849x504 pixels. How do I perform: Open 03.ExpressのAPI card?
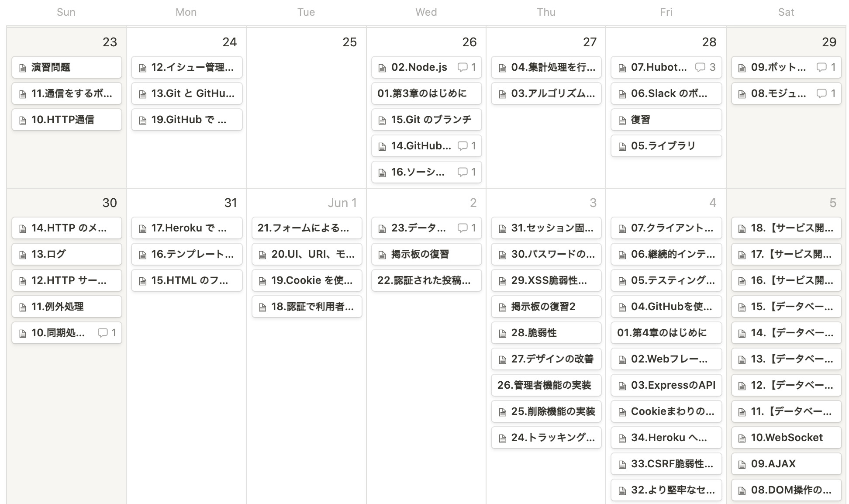point(666,385)
